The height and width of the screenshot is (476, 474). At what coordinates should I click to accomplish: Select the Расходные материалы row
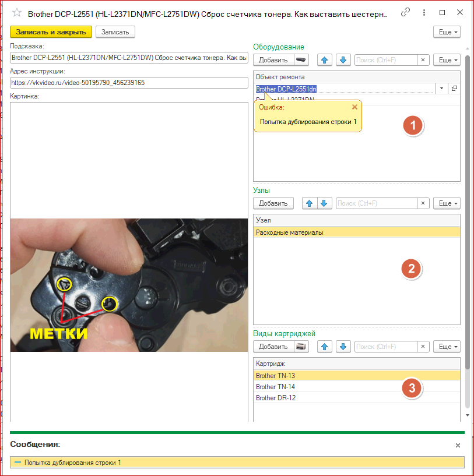point(357,232)
